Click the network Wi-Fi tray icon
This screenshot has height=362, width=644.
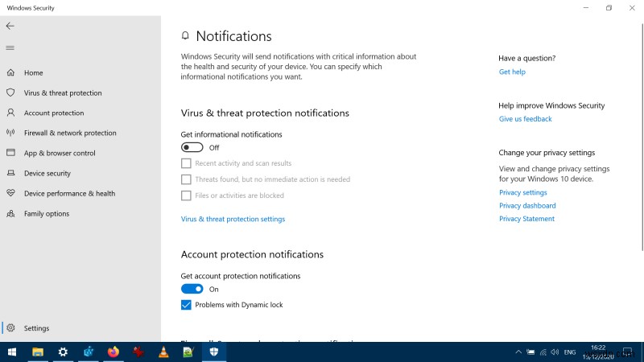(543, 352)
